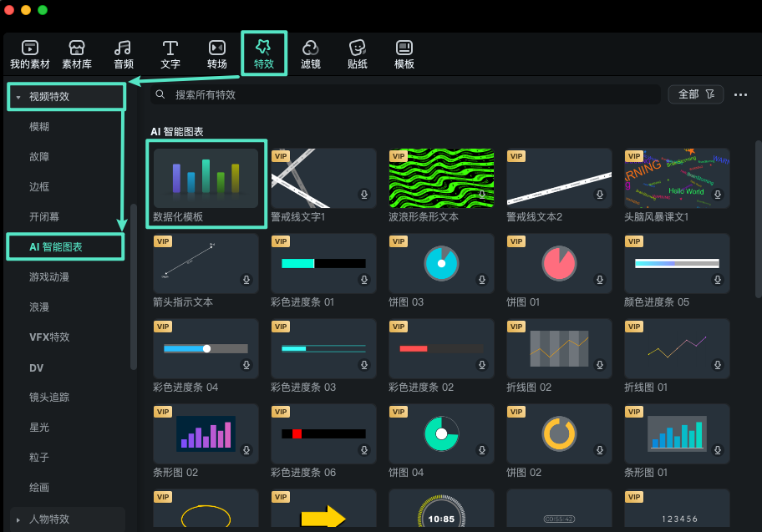Download the 头脑风暴课文1 effect

[x=717, y=195]
